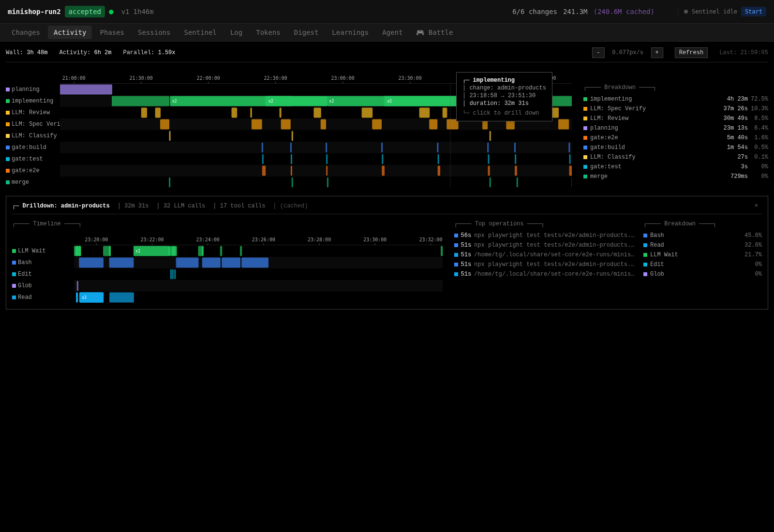
Task: Click the Refresh button
Action: [691, 52]
